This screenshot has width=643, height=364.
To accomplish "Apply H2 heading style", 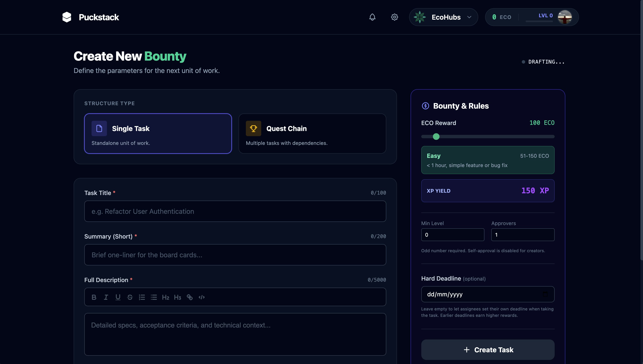I will 166,297.
